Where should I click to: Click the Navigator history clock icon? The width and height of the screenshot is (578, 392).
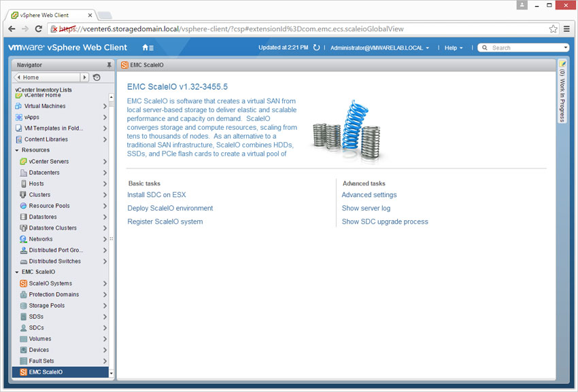97,77
